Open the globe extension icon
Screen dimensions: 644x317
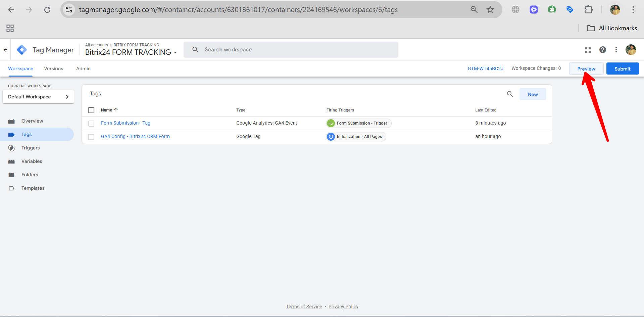click(515, 10)
